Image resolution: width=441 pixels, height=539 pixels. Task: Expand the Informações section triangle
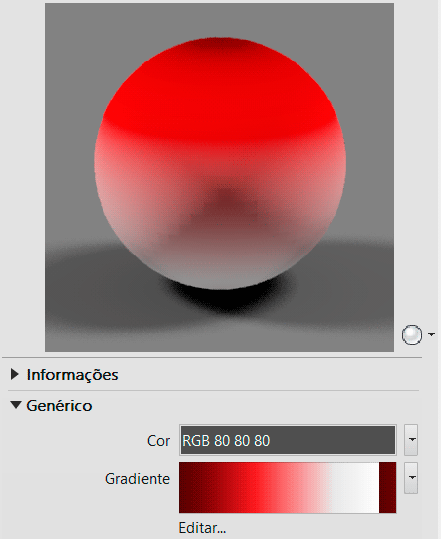tap(14, 374)
